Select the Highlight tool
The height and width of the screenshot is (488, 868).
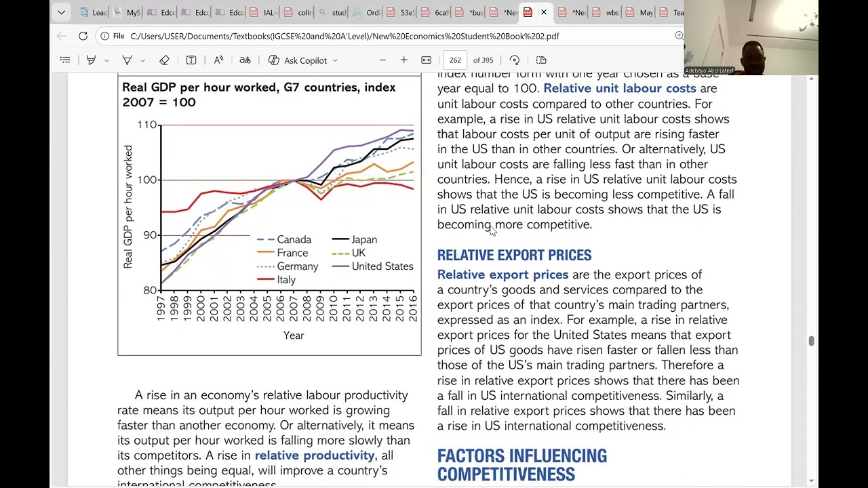(x=91, y=60)
